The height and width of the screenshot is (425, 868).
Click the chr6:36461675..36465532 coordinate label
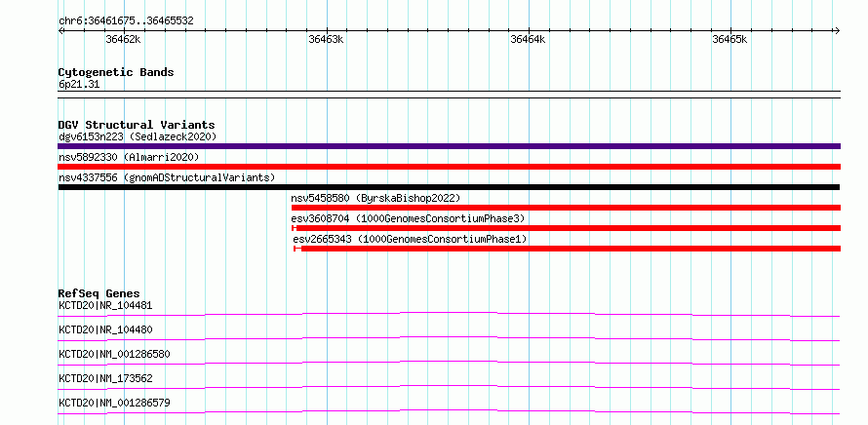126,20
